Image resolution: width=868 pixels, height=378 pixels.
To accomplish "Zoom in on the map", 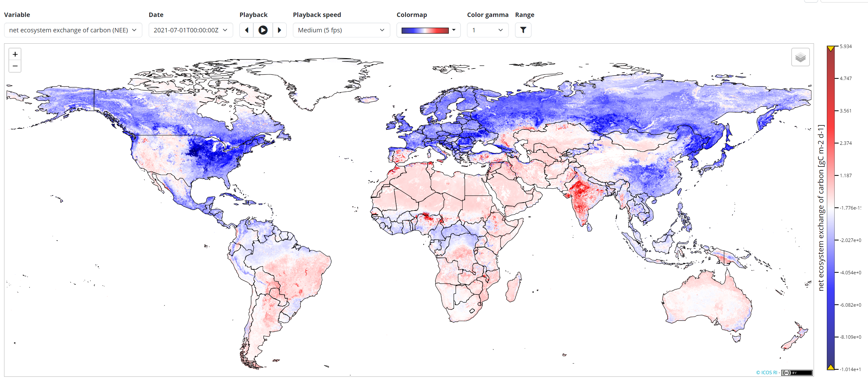I will [15, 54].
